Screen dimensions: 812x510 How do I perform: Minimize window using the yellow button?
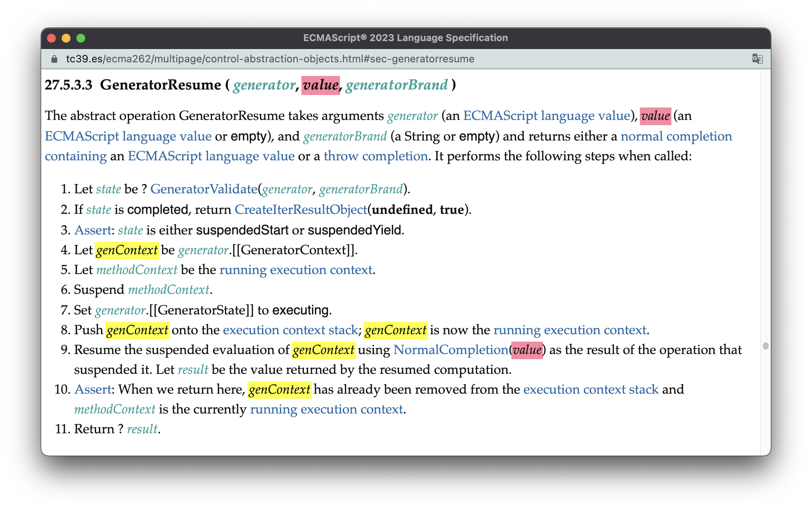pos(66,38)
